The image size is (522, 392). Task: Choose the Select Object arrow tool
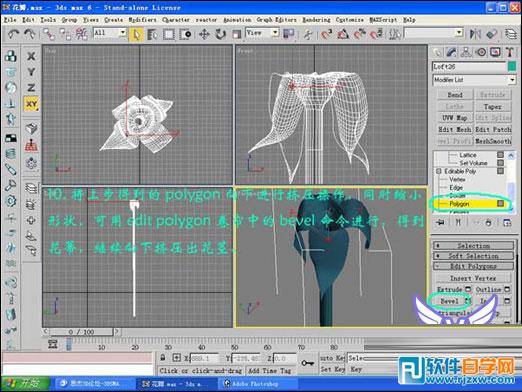[x=136, y=34]
